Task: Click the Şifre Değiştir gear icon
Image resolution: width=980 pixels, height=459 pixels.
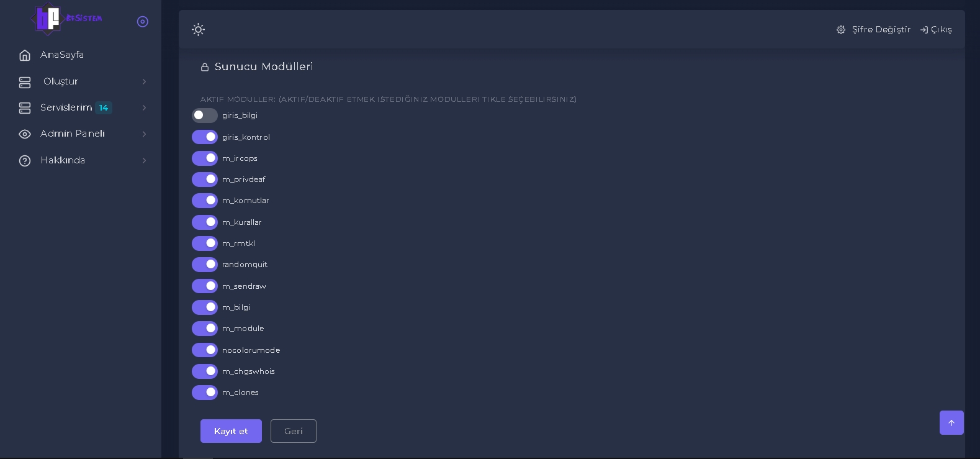Action: click(x=841, y=30)
